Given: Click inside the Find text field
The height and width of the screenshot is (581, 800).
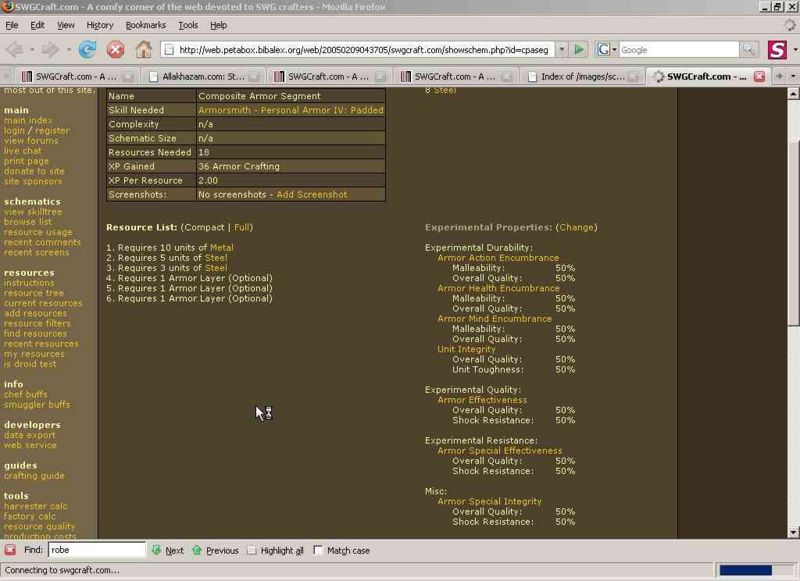Looking at the screenshot, I should click(96, 550).
